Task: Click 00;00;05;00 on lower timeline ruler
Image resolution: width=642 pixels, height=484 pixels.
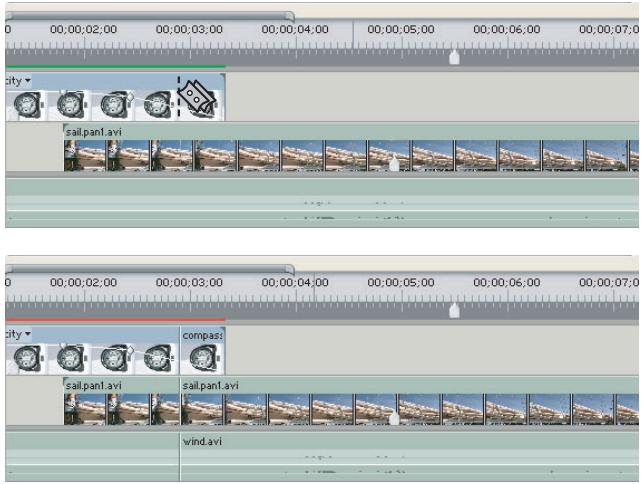Action: click(401, 283)
